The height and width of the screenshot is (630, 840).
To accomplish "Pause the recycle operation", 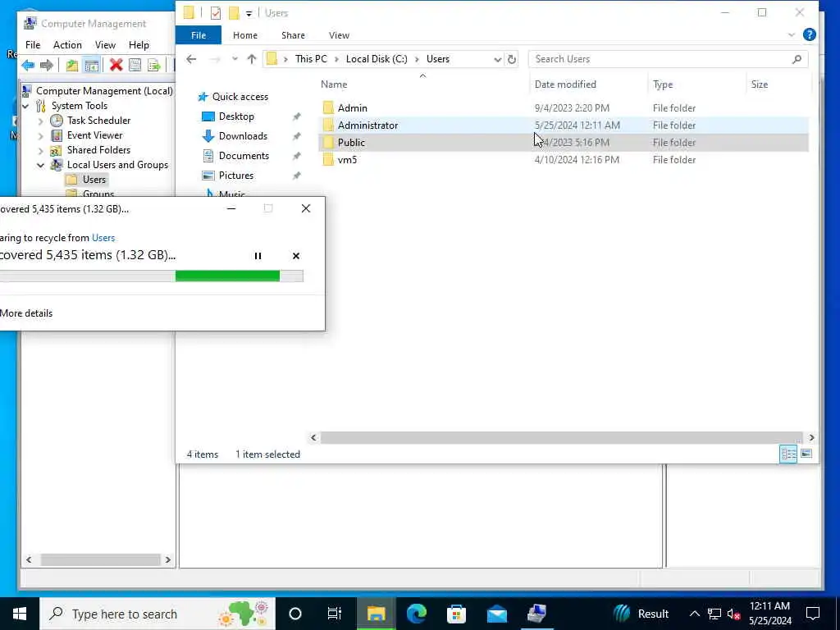I will tap(258, 256).
